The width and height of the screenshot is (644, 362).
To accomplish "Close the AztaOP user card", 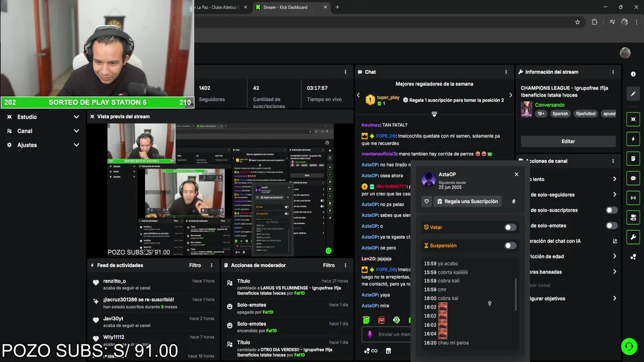I will (516, 174).
